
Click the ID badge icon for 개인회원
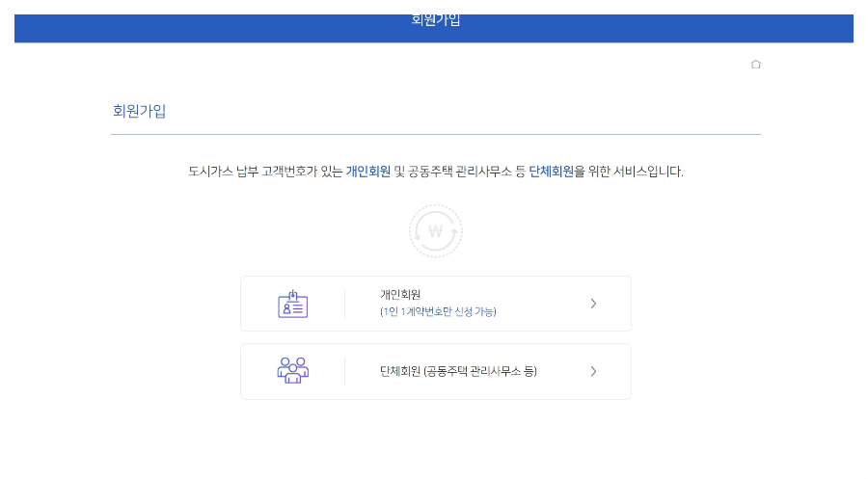pyautogui.click(x=293, y=304)
